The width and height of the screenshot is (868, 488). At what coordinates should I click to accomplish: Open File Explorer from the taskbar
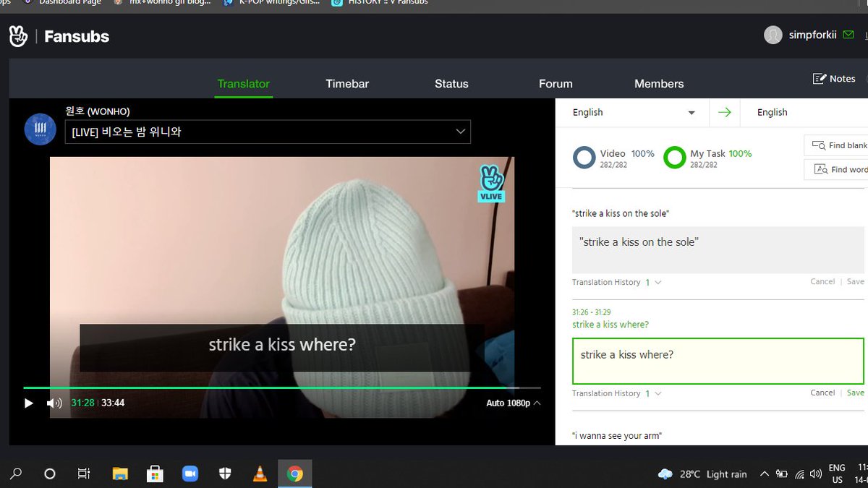(x=120, y=474)
